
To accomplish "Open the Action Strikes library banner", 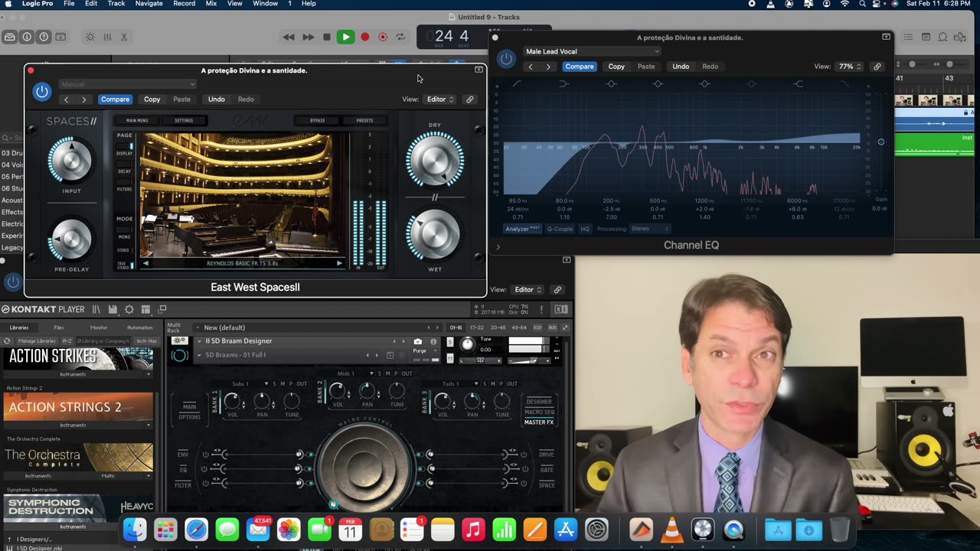I will (x=78, y=358).
